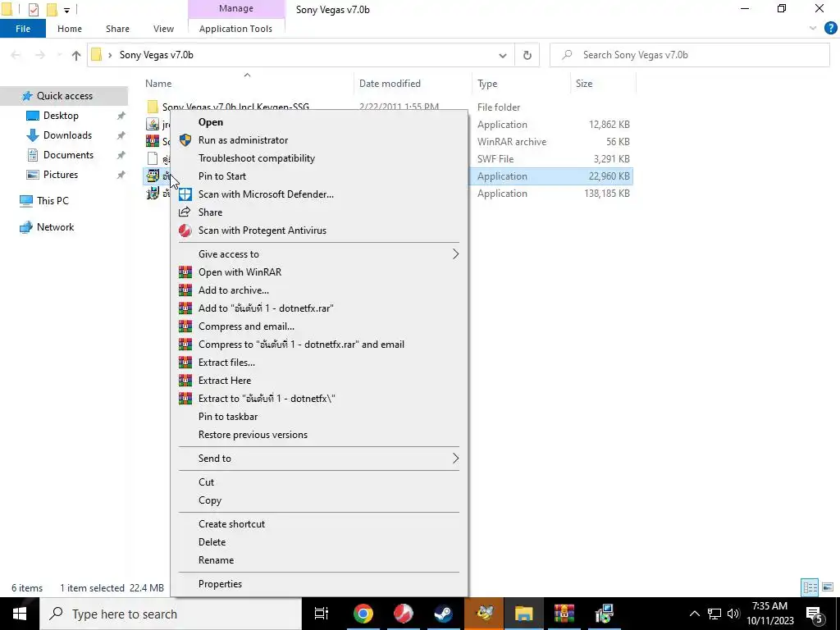Expand the Send to submenu

pyautogui.click(x=319, y=459)
